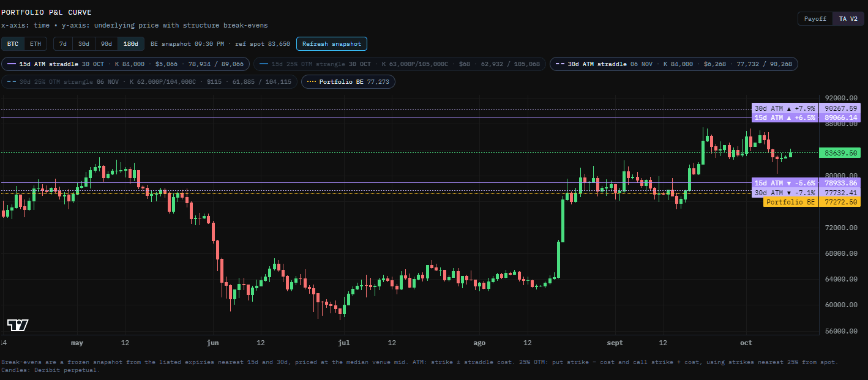This screenshot has width=868, height=380.
Task: Open the TradingView logo link
Action: [18, 325]
